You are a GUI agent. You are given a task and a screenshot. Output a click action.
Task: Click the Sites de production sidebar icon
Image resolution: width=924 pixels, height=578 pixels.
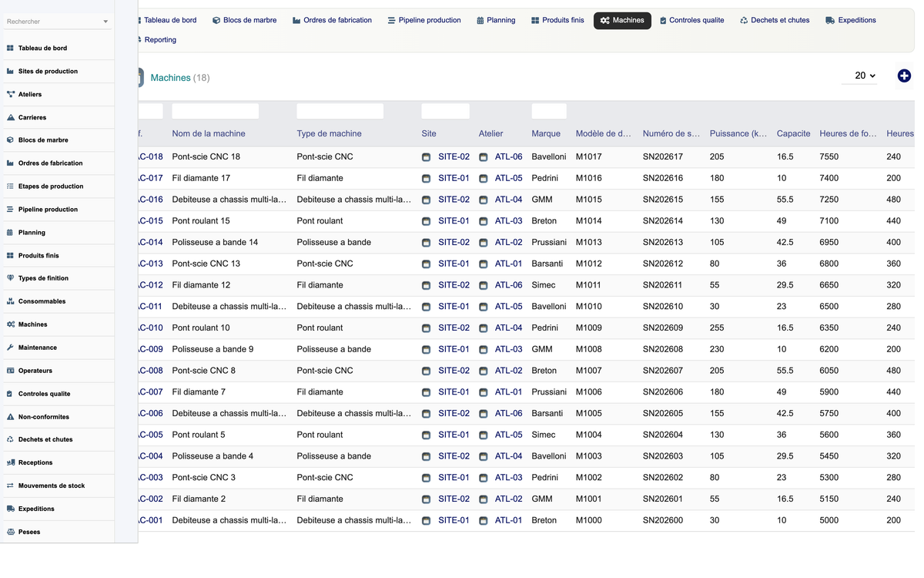10,71
